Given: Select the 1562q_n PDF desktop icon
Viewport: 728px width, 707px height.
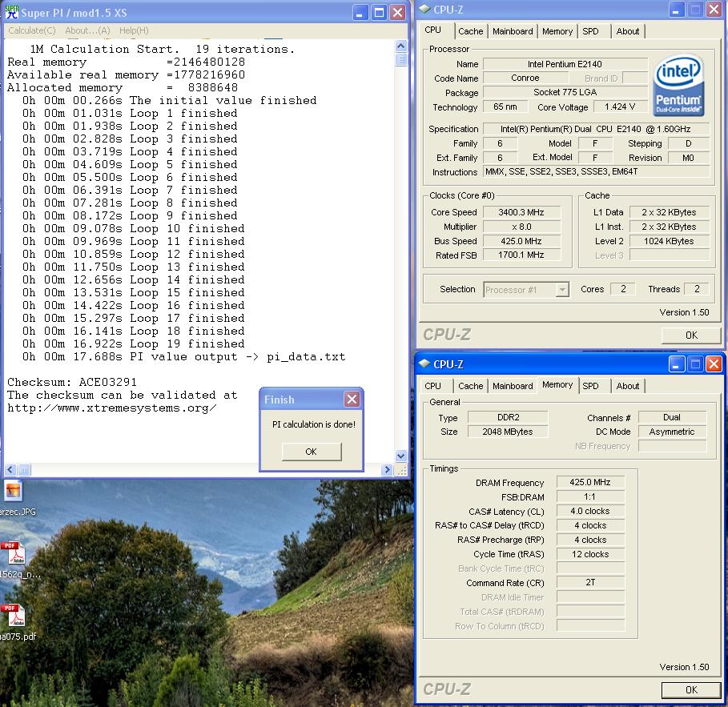Looking at the screenshot, I should 13,552.
